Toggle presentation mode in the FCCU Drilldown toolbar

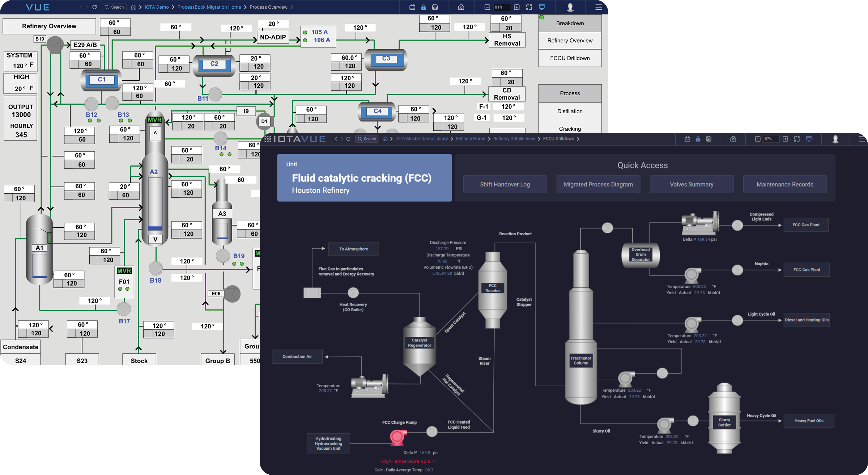click(809, 139)
